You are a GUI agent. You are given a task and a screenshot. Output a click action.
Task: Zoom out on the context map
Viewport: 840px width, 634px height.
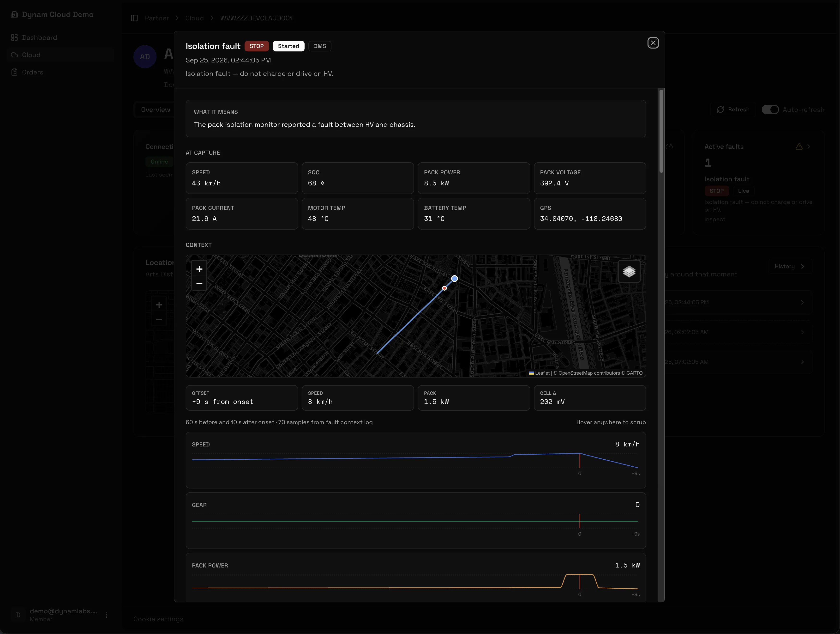pyautogui.click(x=199, y=284)
